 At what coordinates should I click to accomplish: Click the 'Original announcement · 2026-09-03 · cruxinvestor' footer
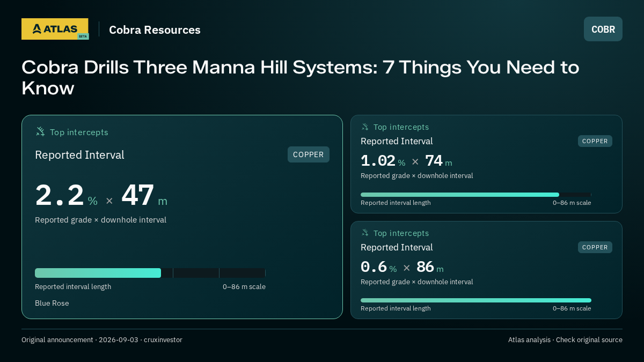coord(102,340)
